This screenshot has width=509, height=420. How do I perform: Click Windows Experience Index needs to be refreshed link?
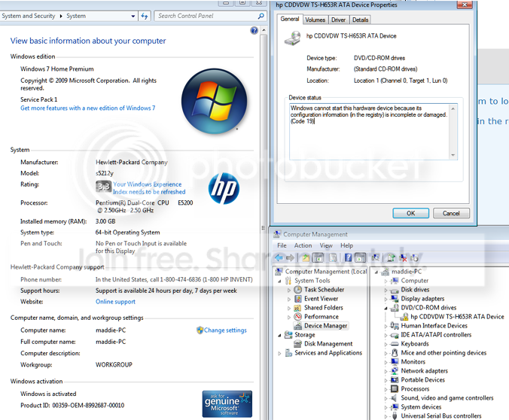(149, 188)
